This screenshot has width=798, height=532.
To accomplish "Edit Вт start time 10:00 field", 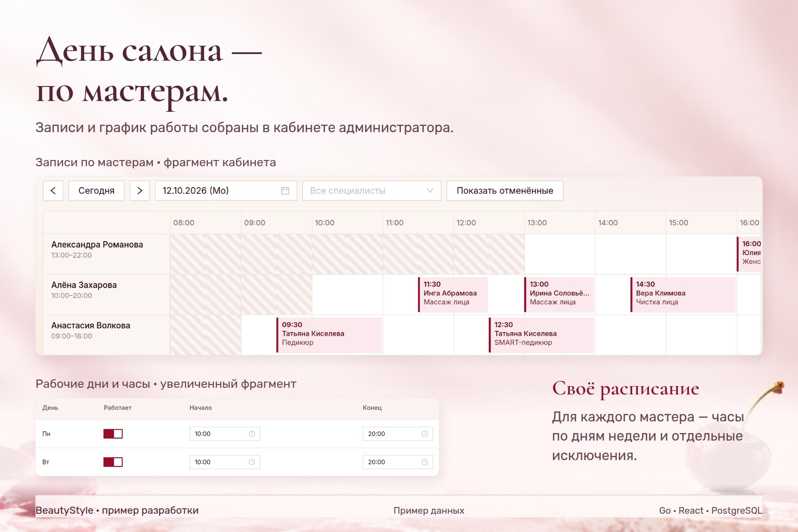I will click(x=225, y=462).
